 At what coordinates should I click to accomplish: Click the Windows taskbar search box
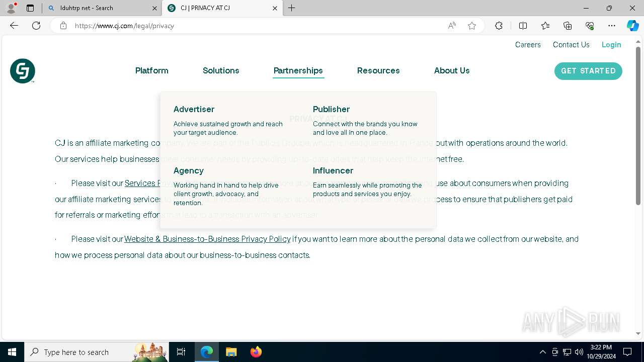click(x=97, y=352)
